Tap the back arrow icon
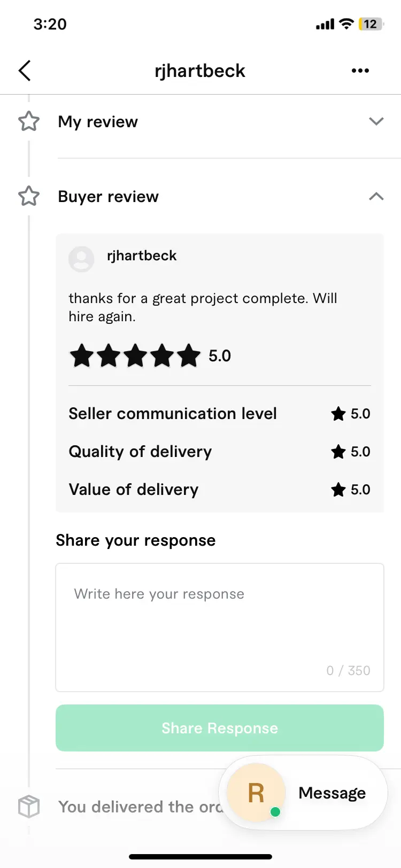The width and height of the screenshot is (401, 868). tap(25, 71)
